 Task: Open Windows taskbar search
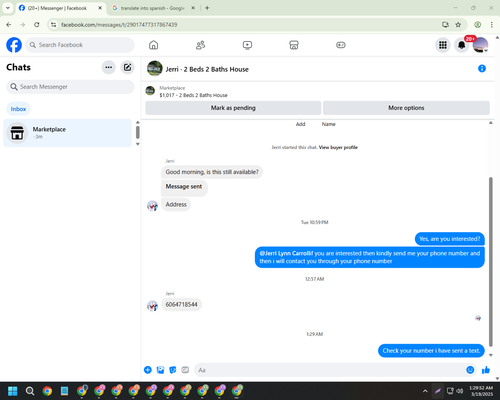(x=30, y=391)
